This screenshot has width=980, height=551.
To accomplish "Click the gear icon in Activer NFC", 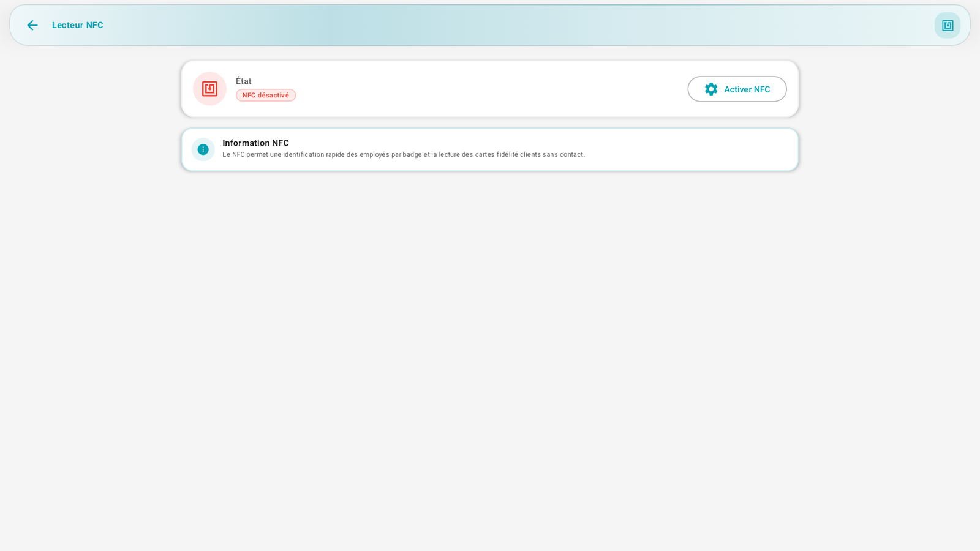I will point(710,89).
